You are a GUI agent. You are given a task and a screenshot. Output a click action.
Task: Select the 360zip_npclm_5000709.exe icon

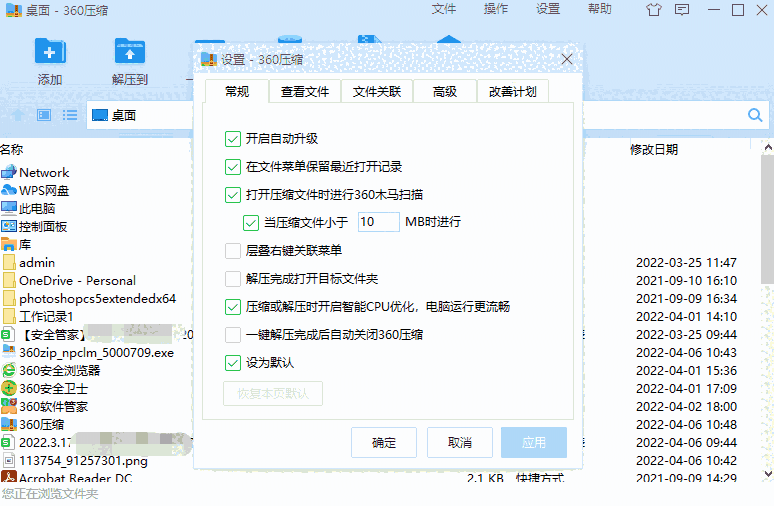9,352
